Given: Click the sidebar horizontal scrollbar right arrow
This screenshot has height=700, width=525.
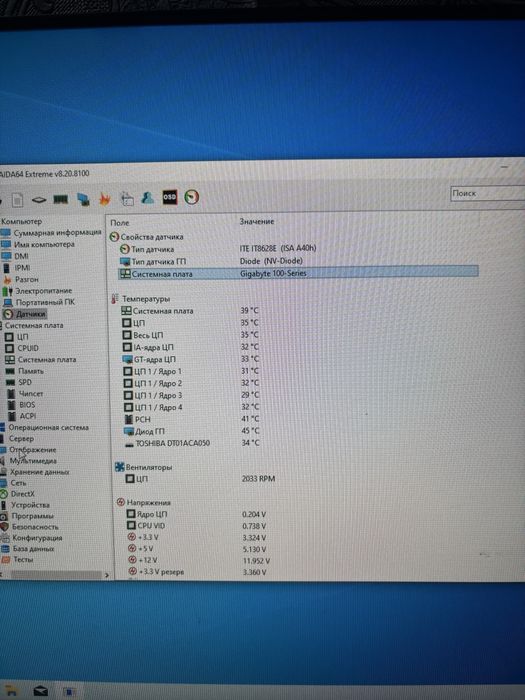Looking at the screenshot, I should click(x=107, y=575).
